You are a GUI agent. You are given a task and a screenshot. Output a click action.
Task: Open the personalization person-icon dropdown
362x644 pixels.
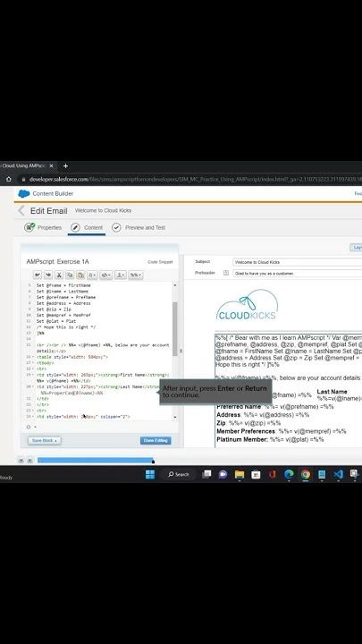(x=121, y=275)
